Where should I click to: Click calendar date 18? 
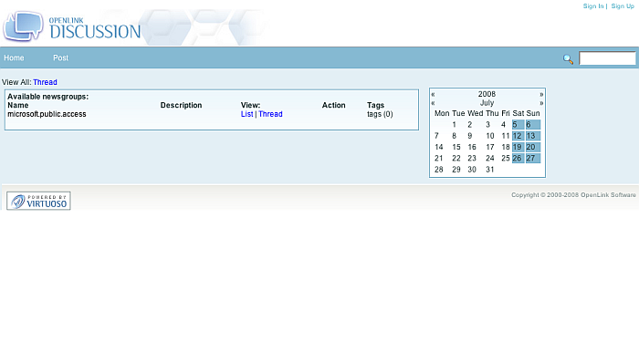pos(506,147)
